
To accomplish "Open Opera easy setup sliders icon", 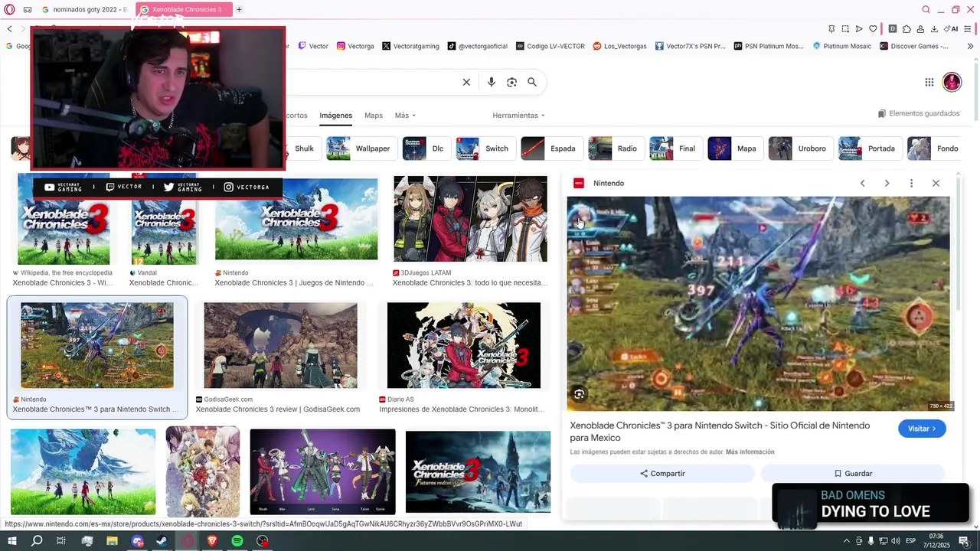I will [969, 29].
